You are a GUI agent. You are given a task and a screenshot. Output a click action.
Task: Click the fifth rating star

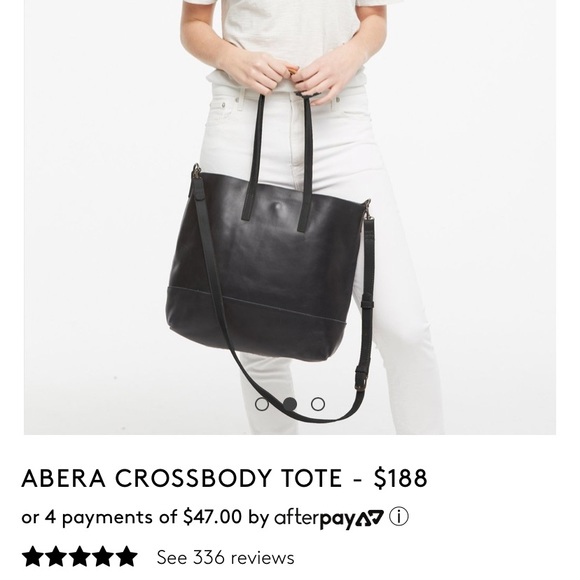click(x=127, y=556)
